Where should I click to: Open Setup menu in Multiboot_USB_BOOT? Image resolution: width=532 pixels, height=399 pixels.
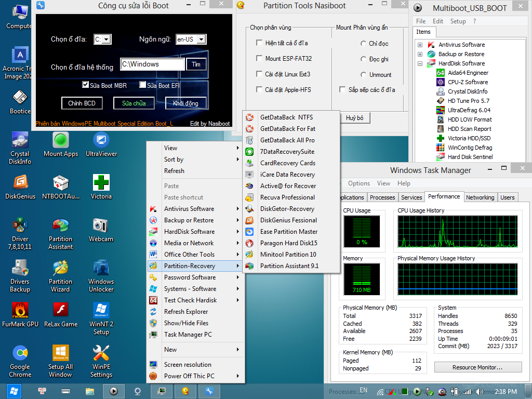click(x=458, y=21)
